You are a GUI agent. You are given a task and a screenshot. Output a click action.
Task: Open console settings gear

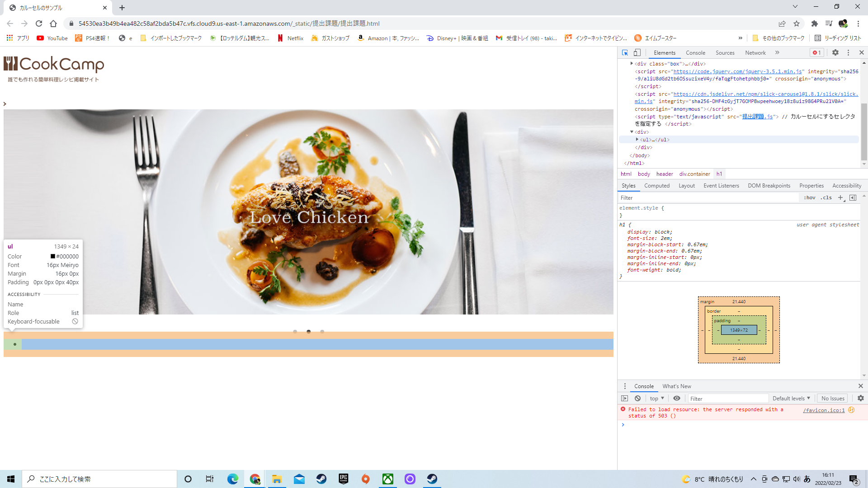click(x=861, y=399)
